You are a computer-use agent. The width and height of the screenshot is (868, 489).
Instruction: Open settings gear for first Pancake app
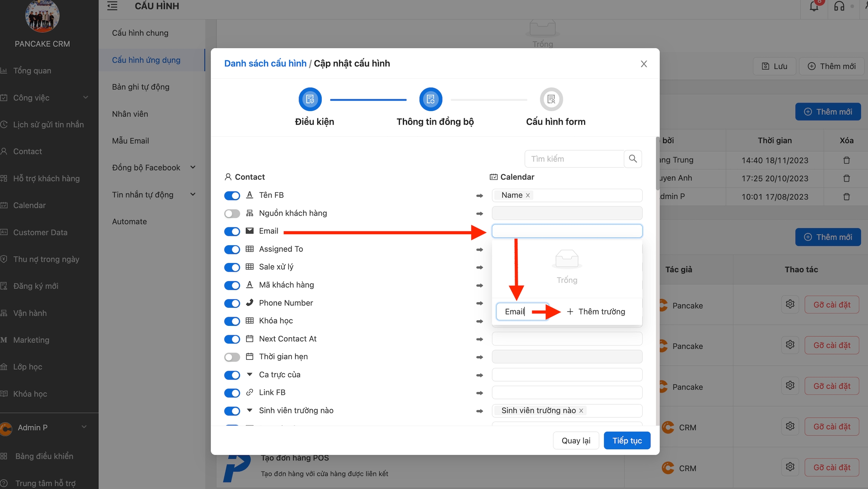point(790,304)
